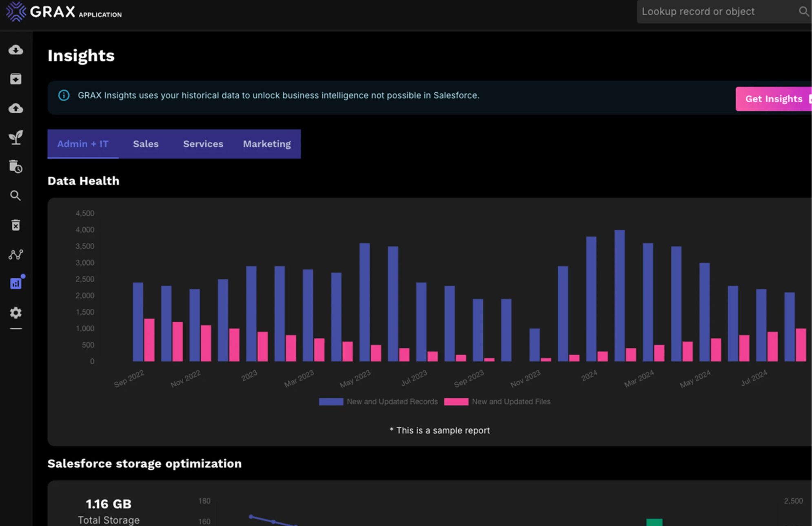Select the Admin + IT tab
The image size is (812, 526).
pos(83,144)
